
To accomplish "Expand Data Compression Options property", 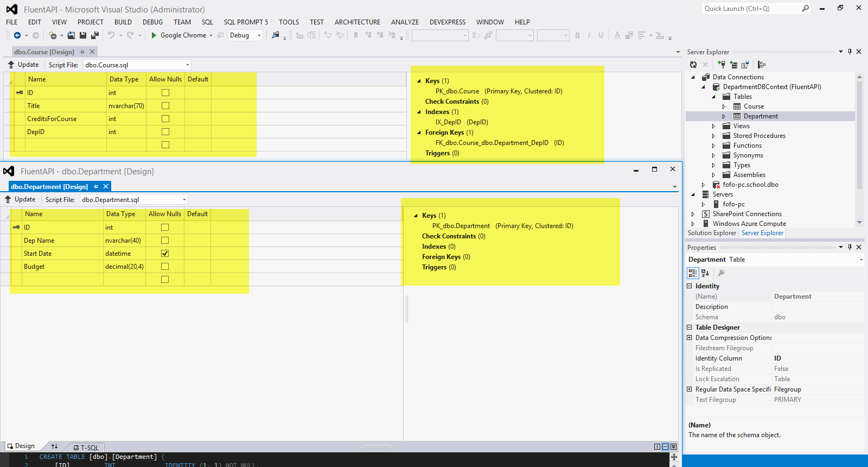I will [690, 337].
